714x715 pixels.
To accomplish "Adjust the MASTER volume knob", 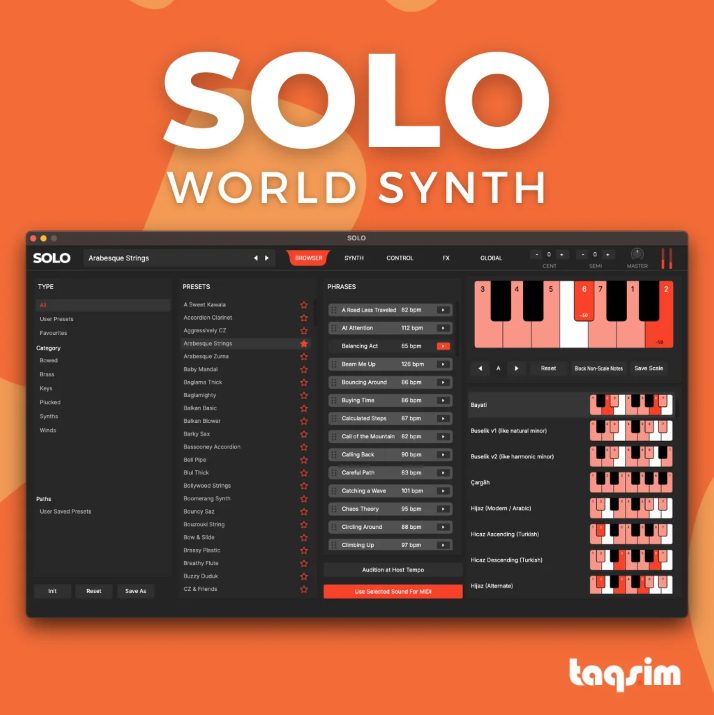I will coord(637,254).
